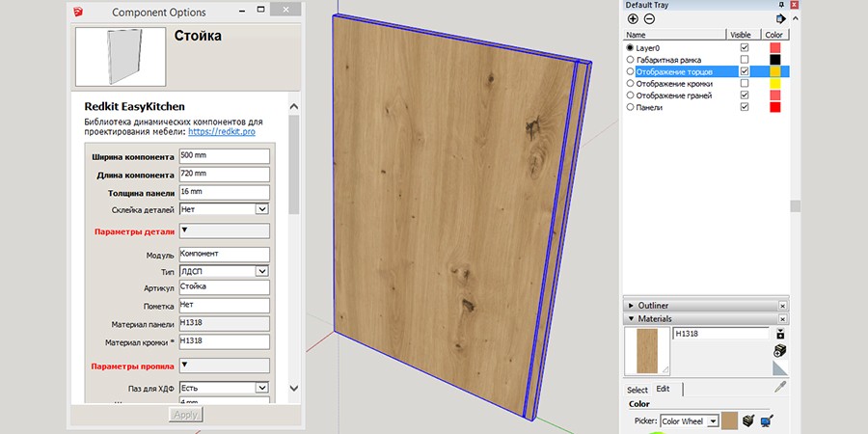Set Панели as the active layer
The height and width of the screenshot is (434, 868).
631,107
